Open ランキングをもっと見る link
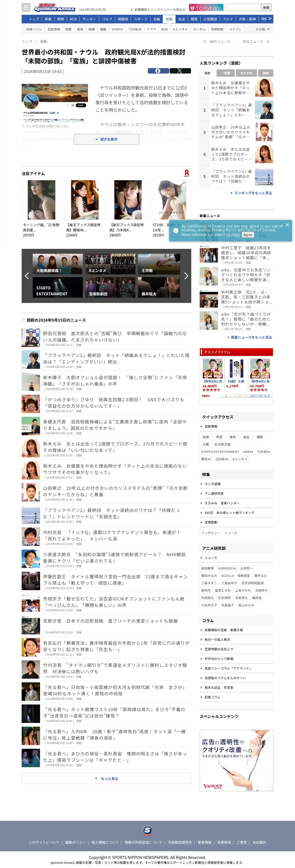Screen dimensions: 295x868 pos(251,193)
